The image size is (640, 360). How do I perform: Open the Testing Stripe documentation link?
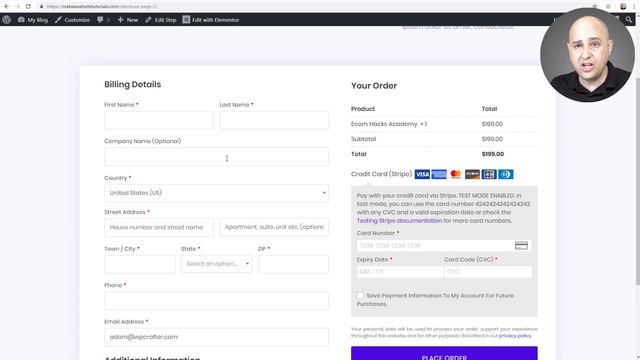[399, 221]
